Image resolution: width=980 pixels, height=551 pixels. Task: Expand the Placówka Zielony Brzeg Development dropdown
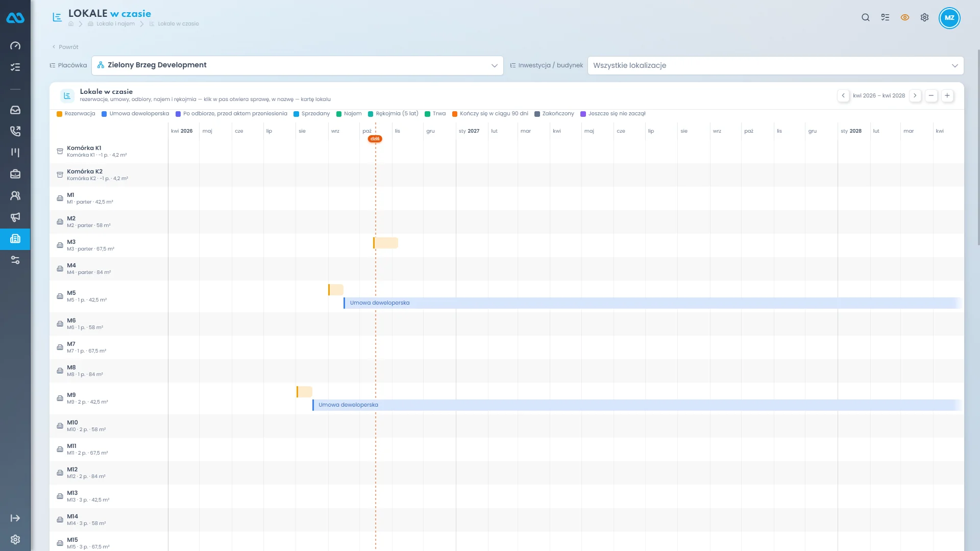tap(298, 65)
